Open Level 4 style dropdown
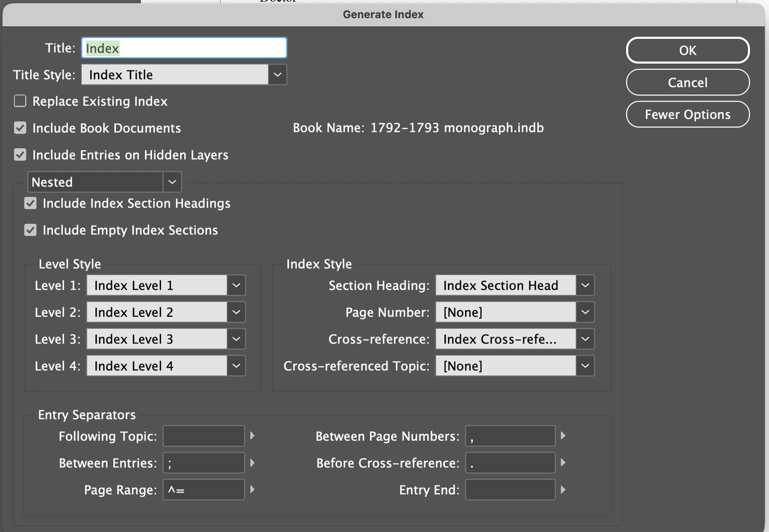This screenshot has width=769, height=532. [166, 366]
